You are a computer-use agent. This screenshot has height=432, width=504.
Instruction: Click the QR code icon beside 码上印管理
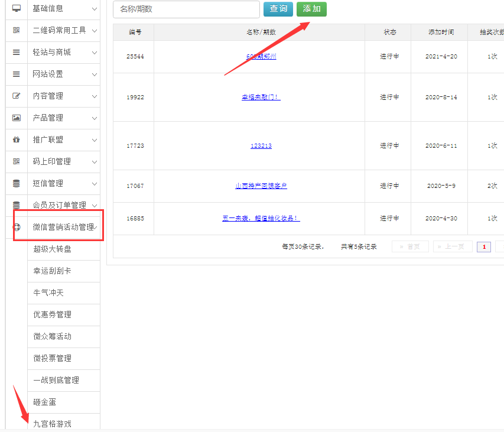pos(17,161)
